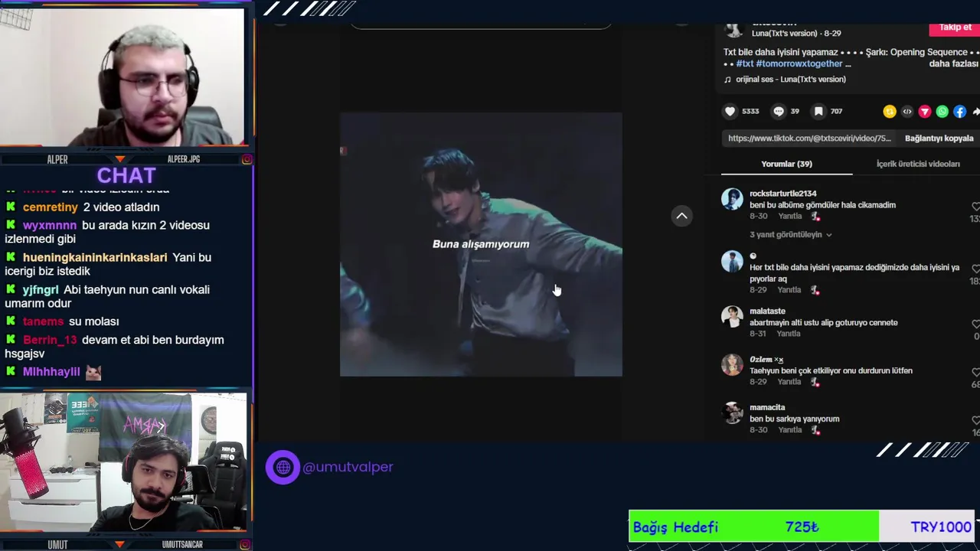Image resolution: width=980 pixels, height=551 pixels.
Task: Open comments via speech bubble icon
Action: pos(779,112)
